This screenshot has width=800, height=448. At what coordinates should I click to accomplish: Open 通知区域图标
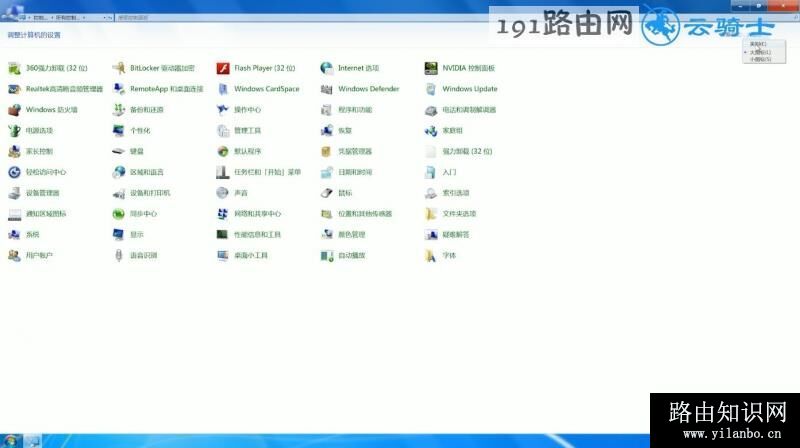(x=37, y=214)
